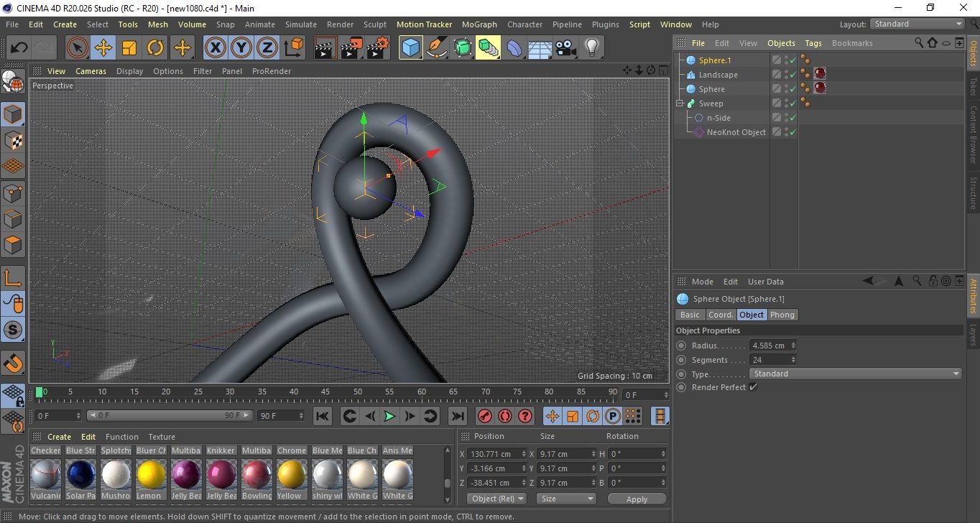Image resolution: width=980 pixels, height=523 pixels.
Task: Open the Object (Rel) dropdown
Action: pyautogui.click(x=496, y=499)
